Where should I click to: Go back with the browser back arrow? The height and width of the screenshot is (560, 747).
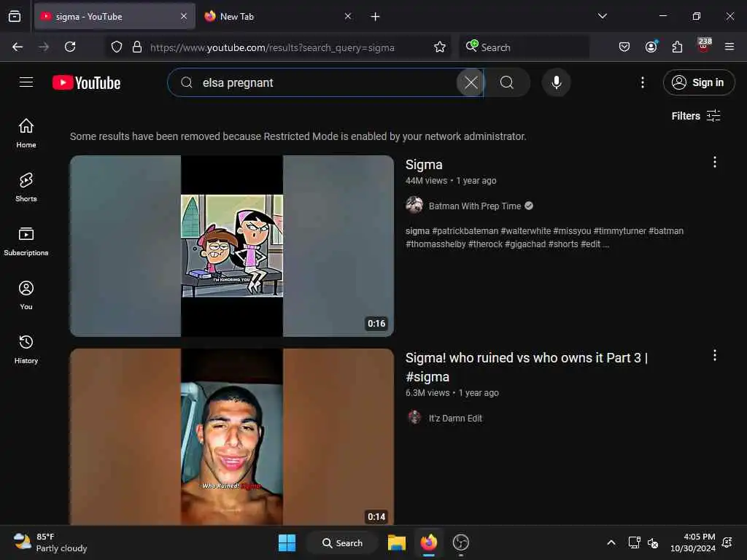[18, 47]
